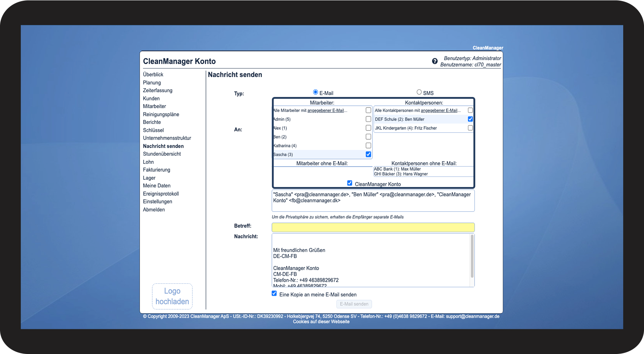
Task: Click the E-Mail senden button
Action: tap(354, 304)
